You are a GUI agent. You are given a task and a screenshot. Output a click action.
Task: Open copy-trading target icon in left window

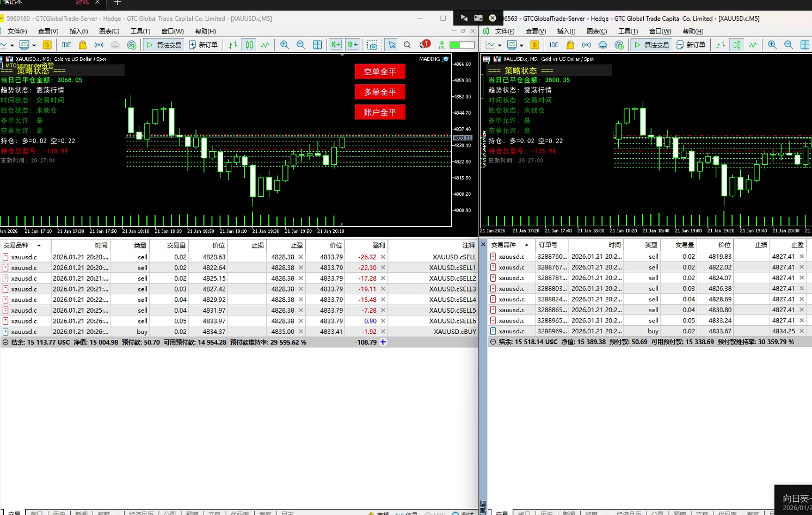[x=132, y=45]
